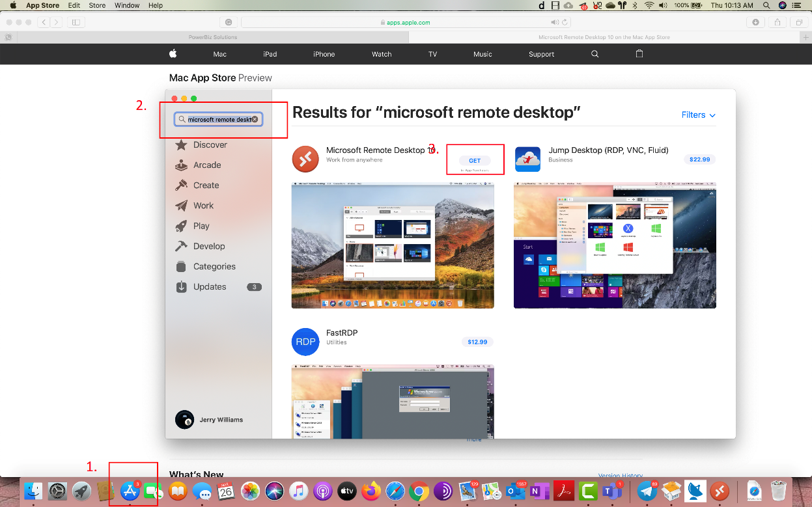Open the Store menu
This screenshot has width=812, height=507.
point(97,5)
